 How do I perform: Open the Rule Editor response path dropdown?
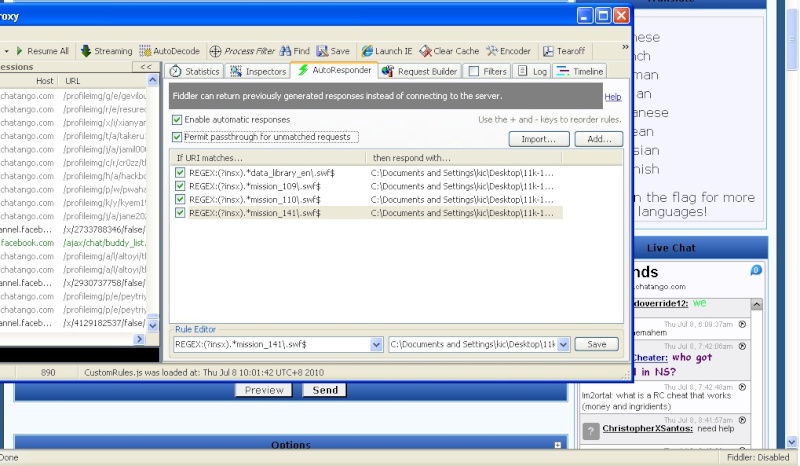[x=563, y=345]
